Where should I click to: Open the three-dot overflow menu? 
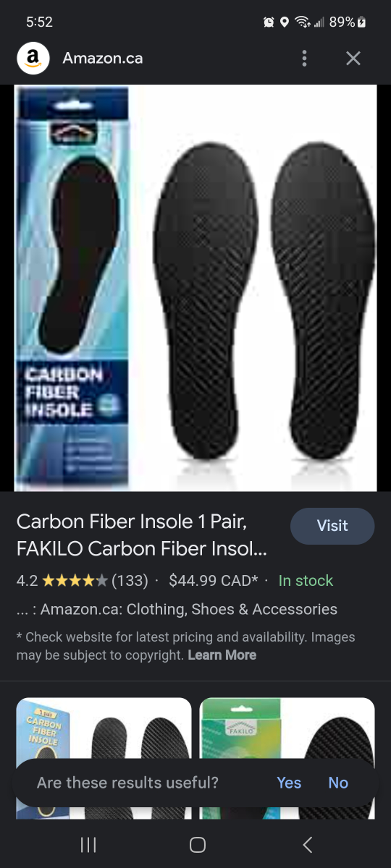pos(305,59)
